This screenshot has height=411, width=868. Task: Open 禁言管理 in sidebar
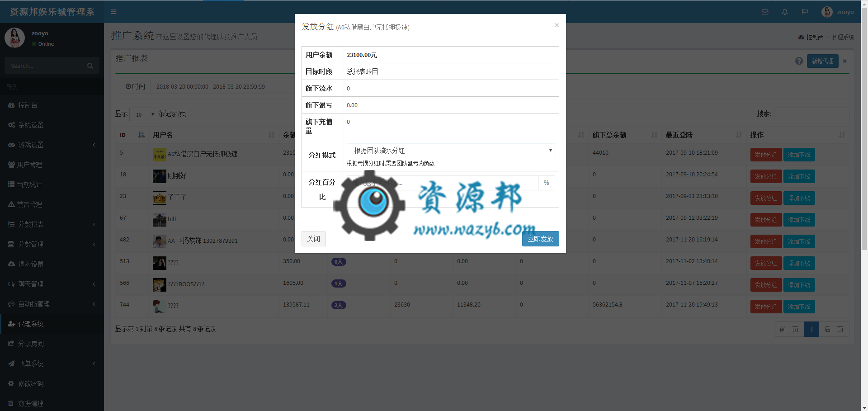(x=52, y=204)
